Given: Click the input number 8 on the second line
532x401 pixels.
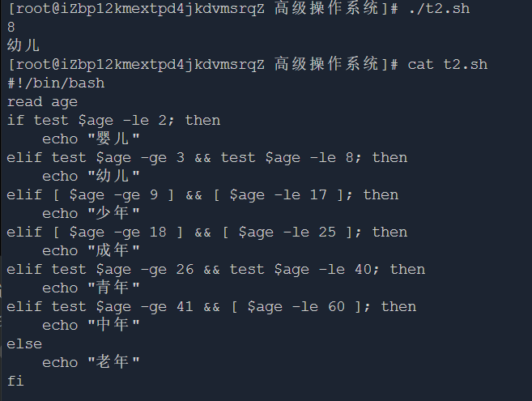Looking at the screenshot, I should coord(11,27).
